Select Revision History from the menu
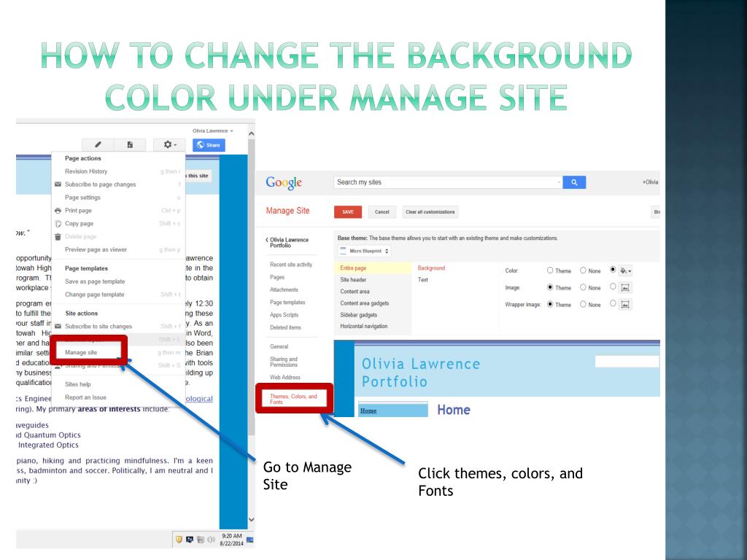The height and width of the screenshot is (560, 747). coord(86,171)
